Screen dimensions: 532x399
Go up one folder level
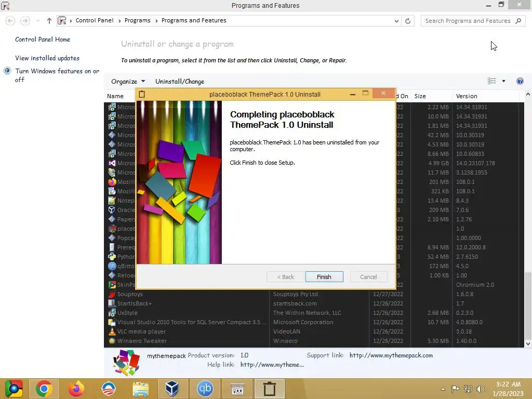(49, 21)
